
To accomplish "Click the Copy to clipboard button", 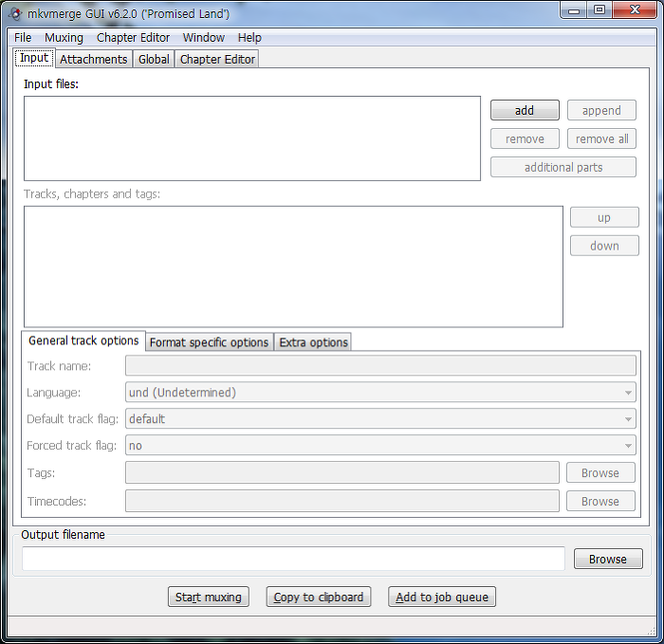I will tap(319, 597).
